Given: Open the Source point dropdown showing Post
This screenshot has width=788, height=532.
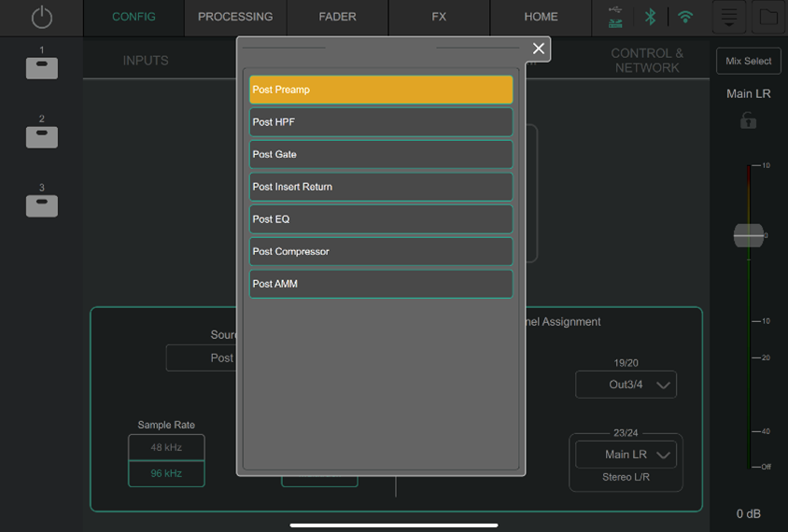Looking at the screenshot, I should click(x=201, y=357).
